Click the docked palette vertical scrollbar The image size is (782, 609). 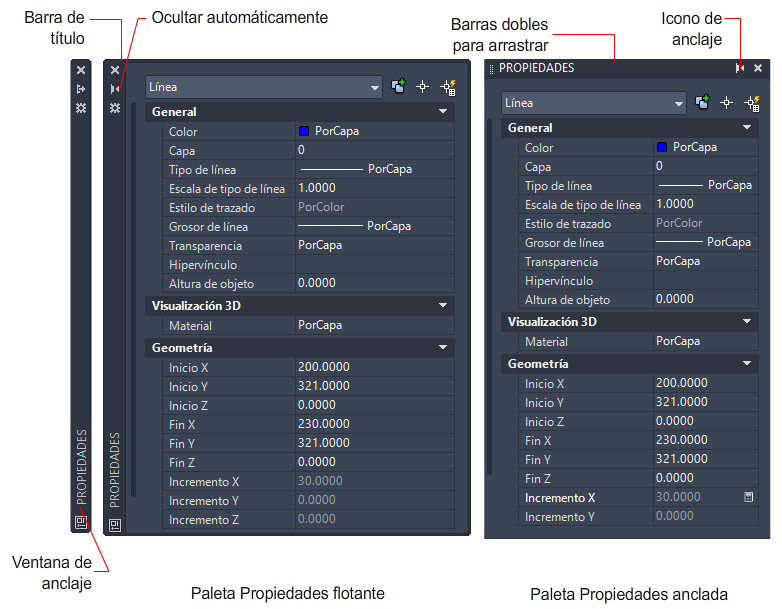(490, 296)
